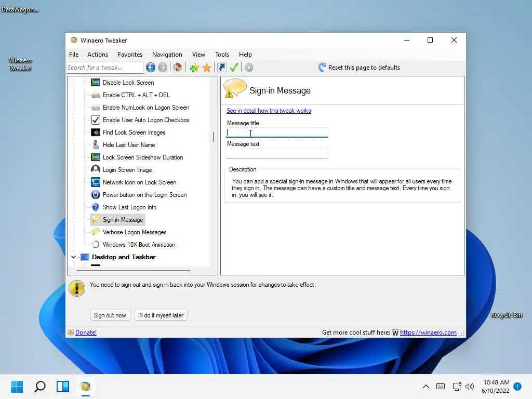The width and height of the screenshot is (532, 399).
Task: Click the tree panel horizontal scrollbar
Action: coord(134,271)
